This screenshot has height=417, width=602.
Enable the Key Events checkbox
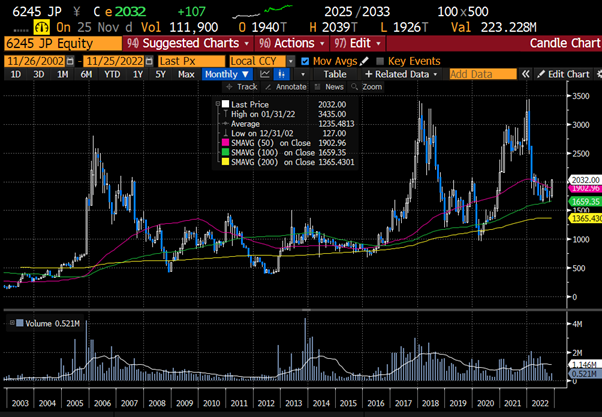tap(380, 61)
